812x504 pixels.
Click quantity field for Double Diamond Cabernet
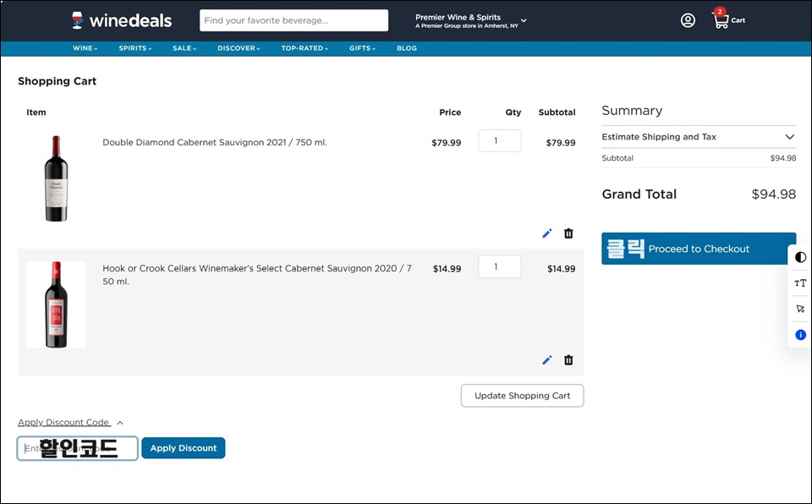[500, 141]
